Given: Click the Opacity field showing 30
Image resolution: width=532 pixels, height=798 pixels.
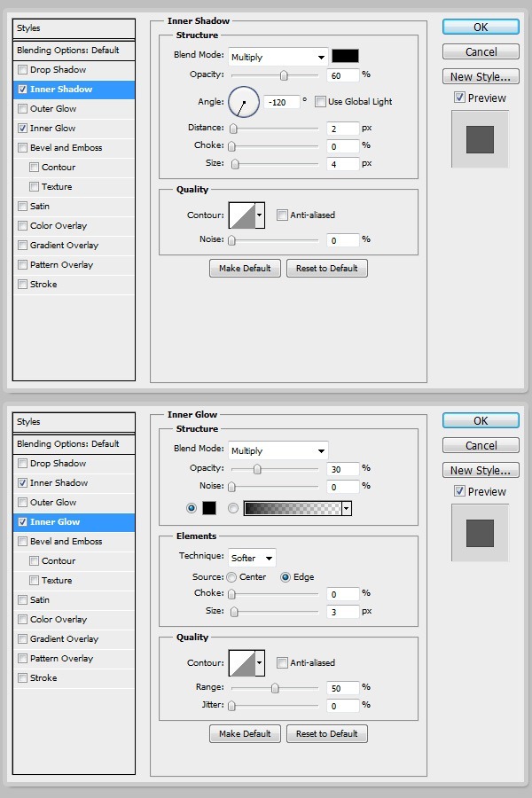Looking at the screenshot, I should coord(342,469).
